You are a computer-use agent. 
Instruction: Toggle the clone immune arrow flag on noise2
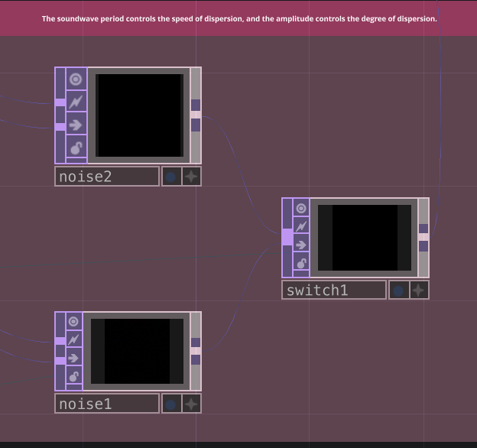tap(76, 124)
